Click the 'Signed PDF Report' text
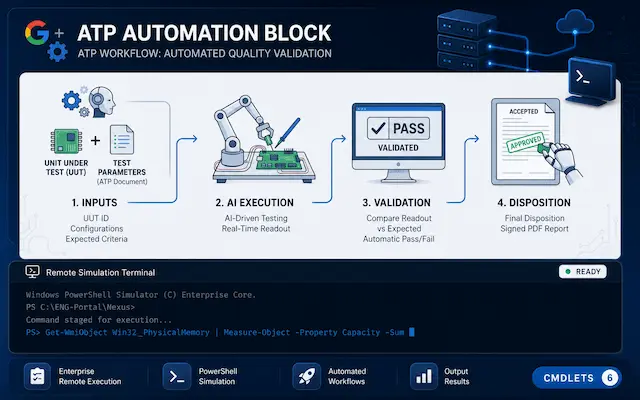Screen dimensions: 640x400 (534, 229)
